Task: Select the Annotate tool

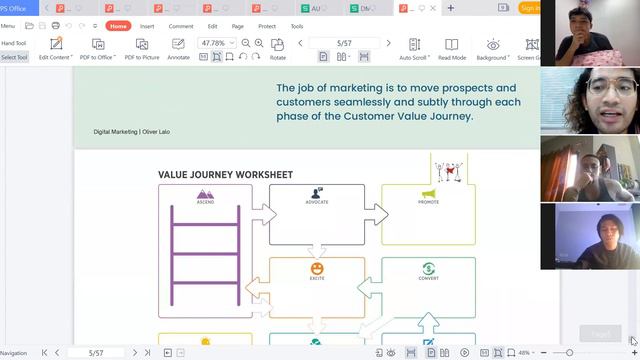Action: click(x=178, y=49)
